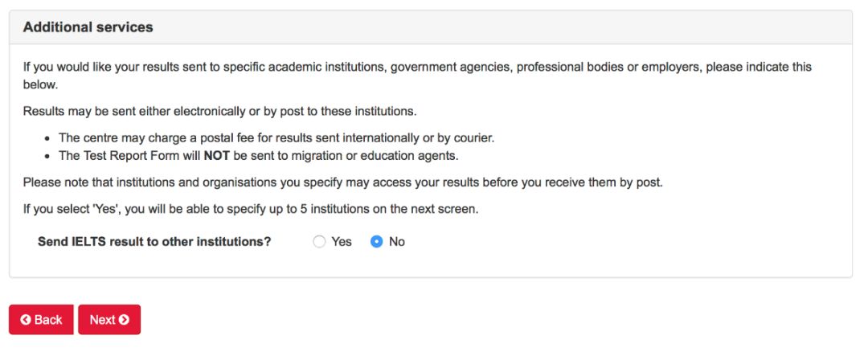The height and width of the screenshot is (348, 868).
Task: Click the bold 'NOT' word in bullet
Action: click(x=217, y=156)
